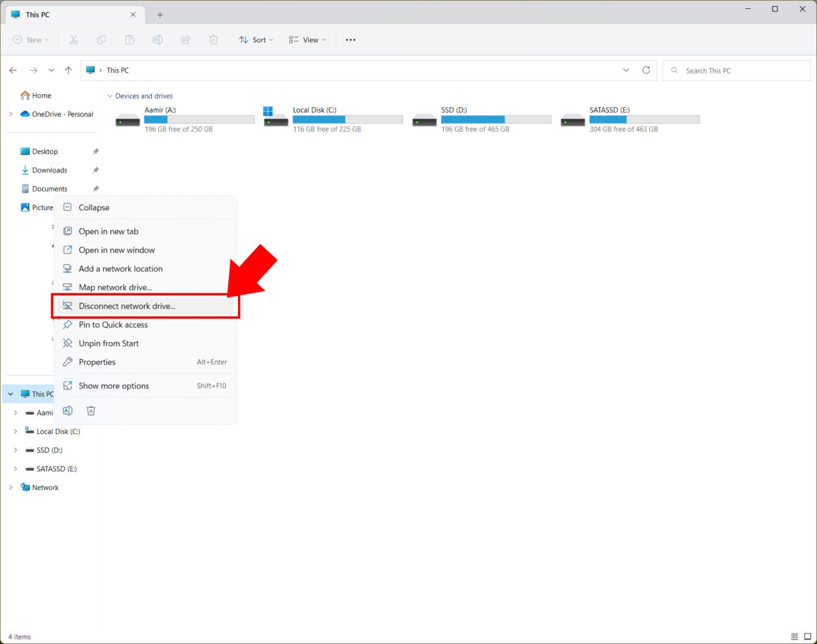Expand OneDrive - Personal in sidebar

click(x=11, y=114)
